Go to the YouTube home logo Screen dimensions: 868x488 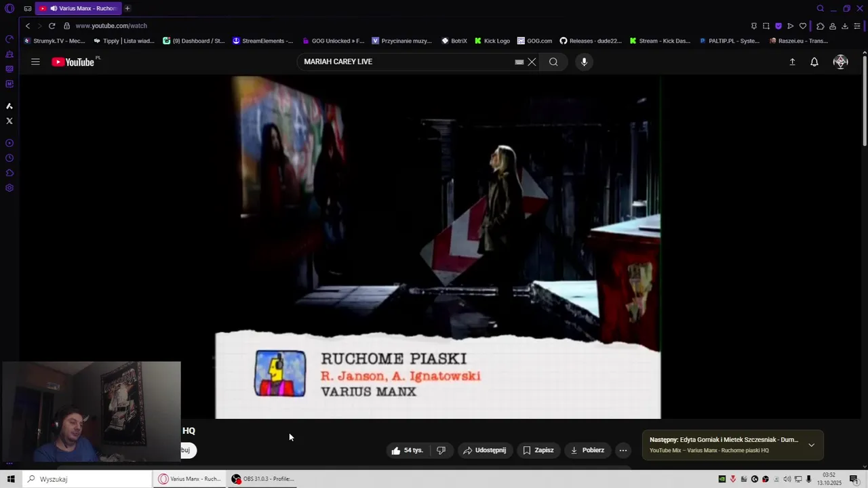[73, 62]
